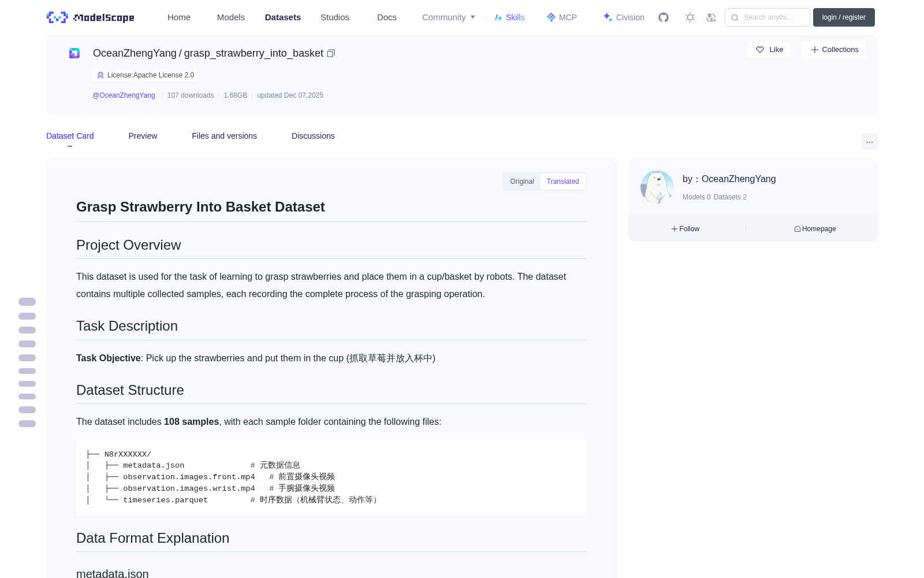Like this dataset with the heart button
924x578 pixels.
point(769,50)
